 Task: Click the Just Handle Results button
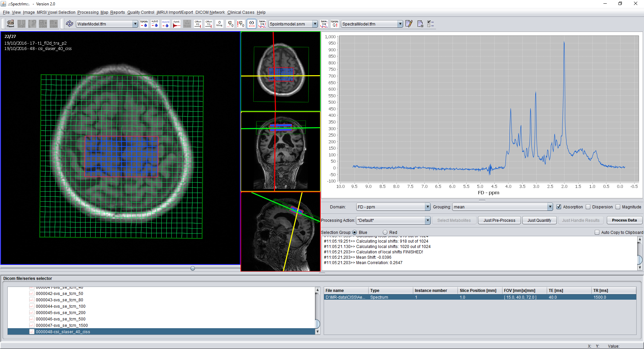[581, 220]
